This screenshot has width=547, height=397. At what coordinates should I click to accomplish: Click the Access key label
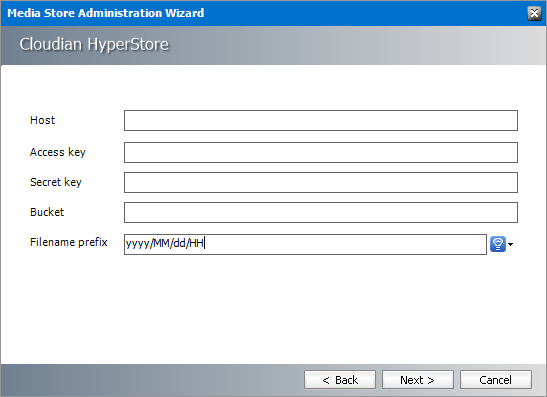58,152
